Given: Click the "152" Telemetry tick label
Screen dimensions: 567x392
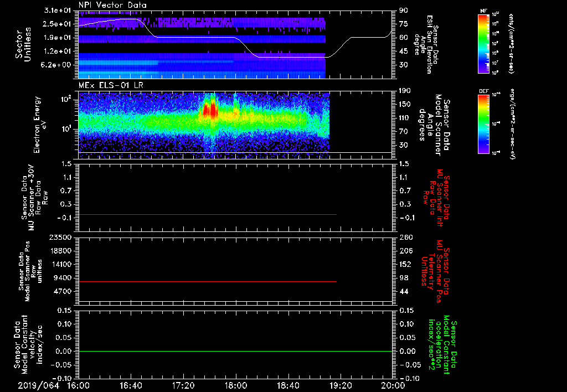Looking at the screenshot, I should click(x=406, y=264).
